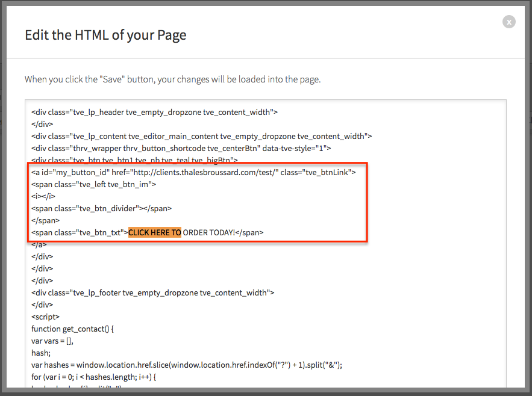Click the highlighted CLICK HERE TO text
532x396 pixels.
(155, 232)
